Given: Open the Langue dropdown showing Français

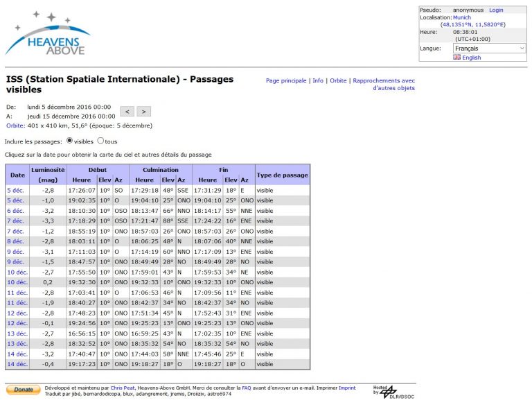Looking at the screenshot, I should click(490, 49).
